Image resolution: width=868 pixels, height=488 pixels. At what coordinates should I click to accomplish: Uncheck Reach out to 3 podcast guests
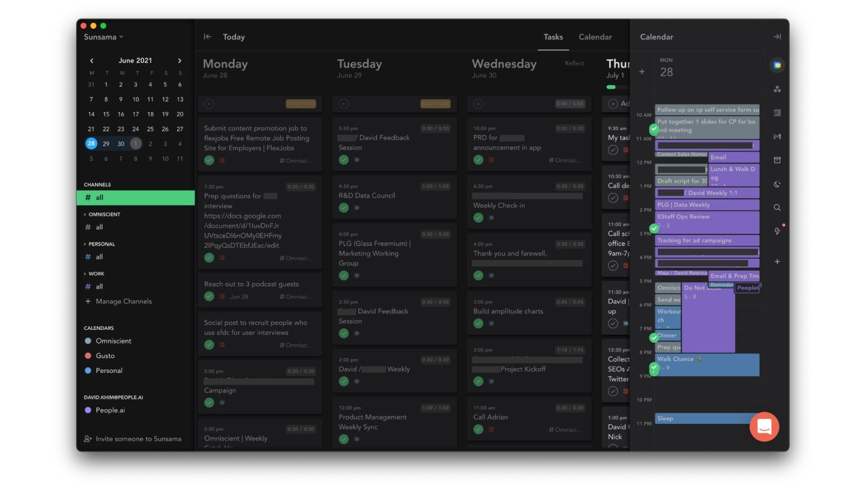(209, 296)
